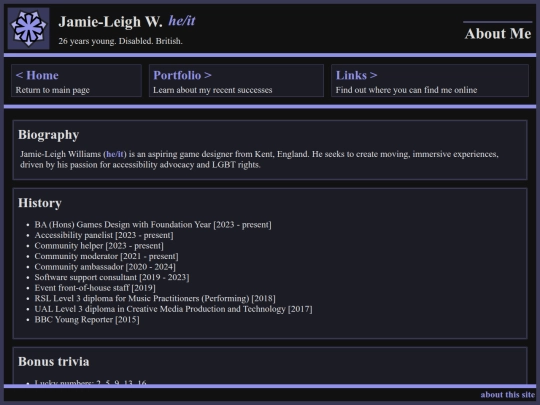Click 'Community ambassador [2020 - 2024]' entry

[x=105, y=267]
